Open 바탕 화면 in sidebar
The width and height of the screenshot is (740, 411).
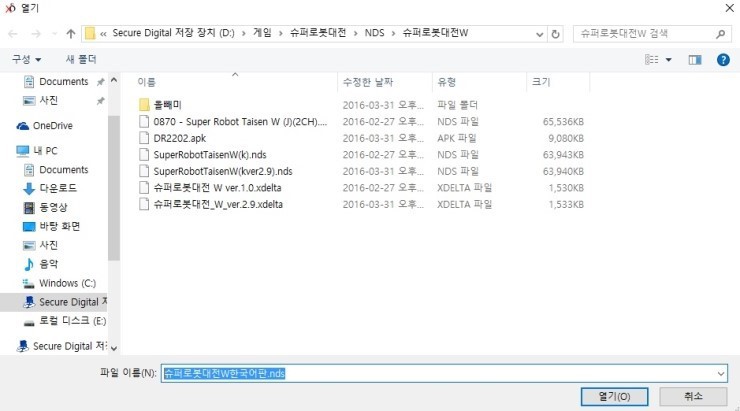point(51,226)
